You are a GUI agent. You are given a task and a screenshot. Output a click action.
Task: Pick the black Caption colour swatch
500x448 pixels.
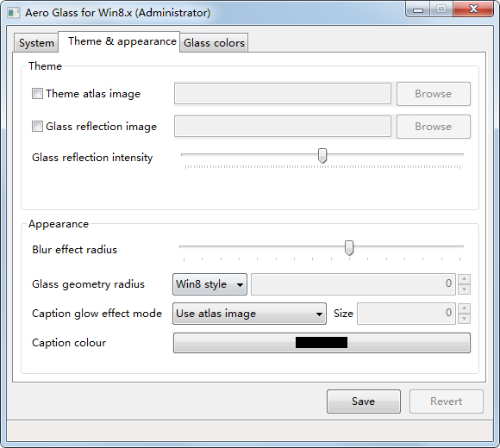coord(322,343)
